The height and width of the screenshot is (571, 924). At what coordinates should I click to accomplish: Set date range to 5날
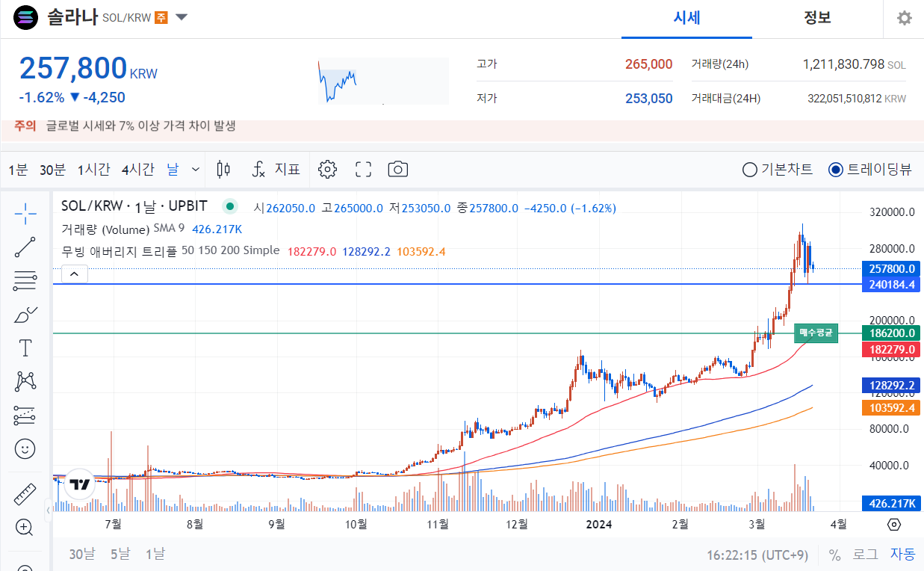point(120,555)
